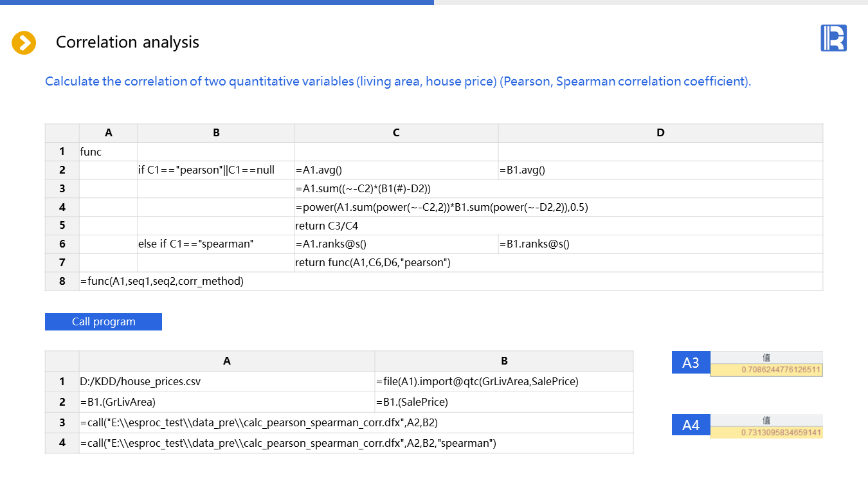Click the blue R logo icon
The height and width of the screenshot is (488, 868).
coord(833,38)
